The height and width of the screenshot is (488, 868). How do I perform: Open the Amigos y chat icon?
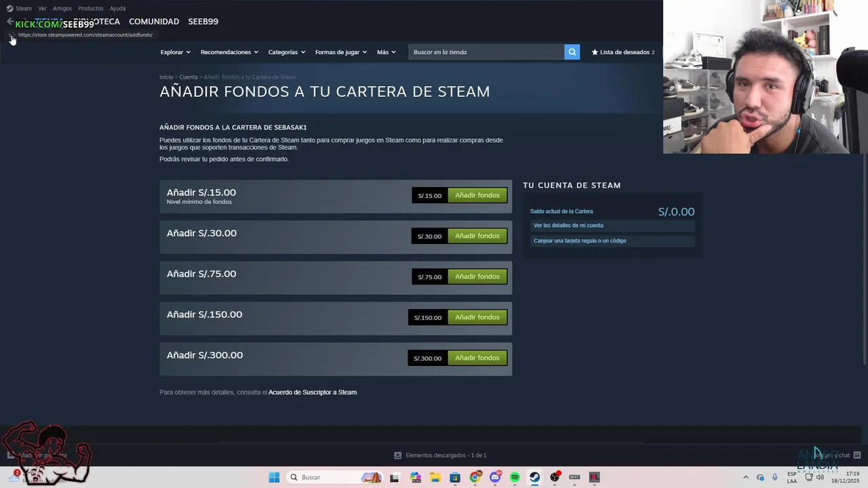coord(857,455)
